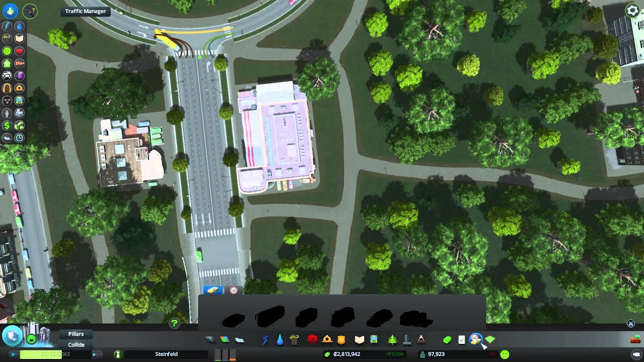644x362 pixels.
Task: Click the population count 97,923
Action: pos(436,354)
